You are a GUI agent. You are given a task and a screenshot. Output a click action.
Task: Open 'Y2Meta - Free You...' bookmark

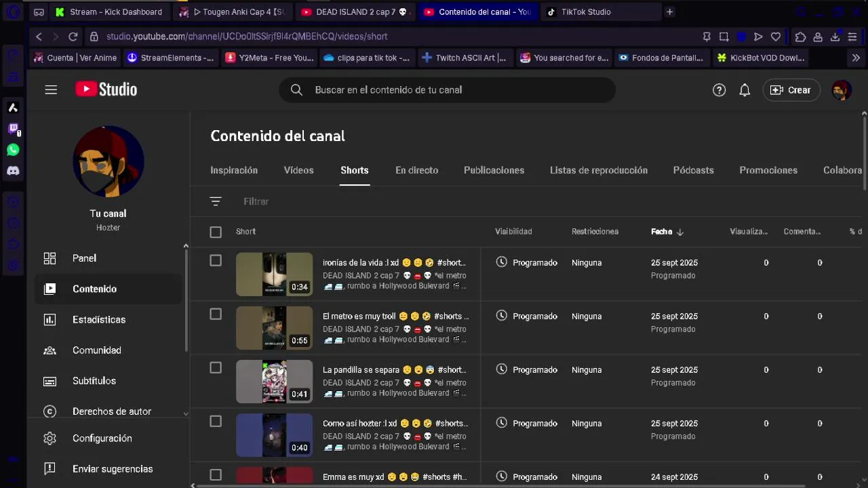click(x=270, y=58)
